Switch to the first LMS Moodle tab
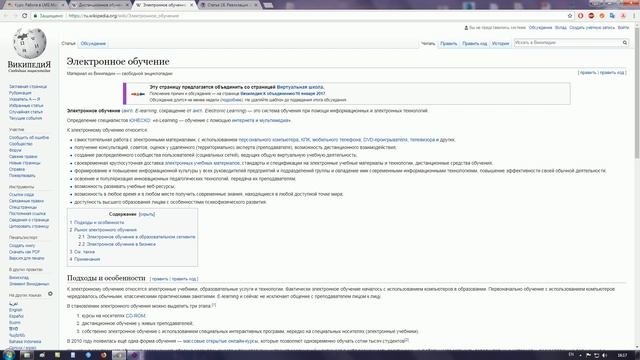 (35, 5)
